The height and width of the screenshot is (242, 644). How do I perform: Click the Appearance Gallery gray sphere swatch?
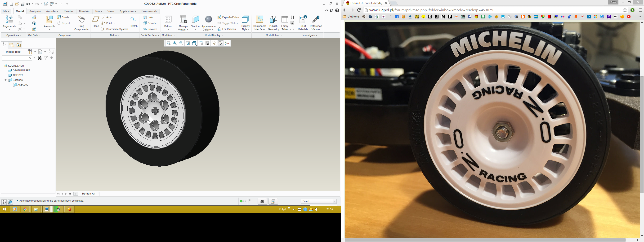[209, 19]
